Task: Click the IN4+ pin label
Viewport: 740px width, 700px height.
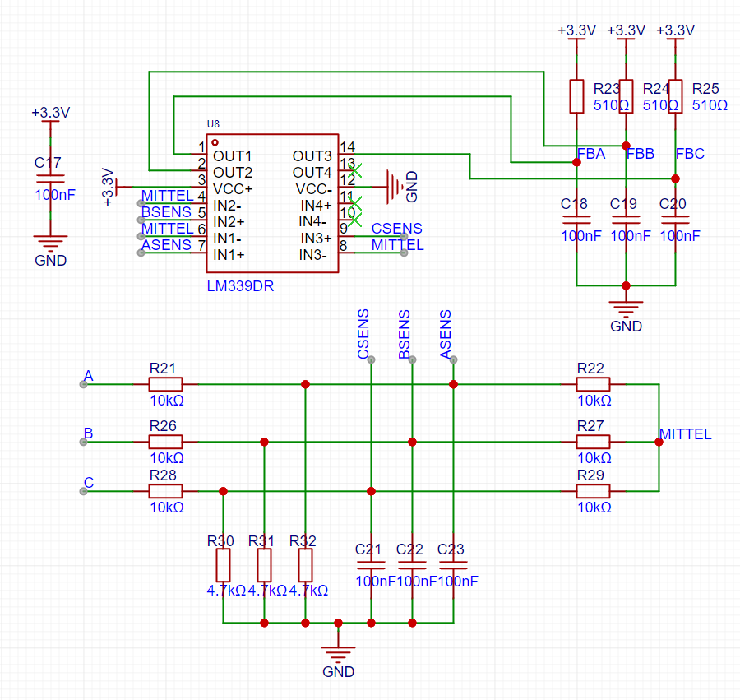Action: pyautogui.click(x=317, y=206)
